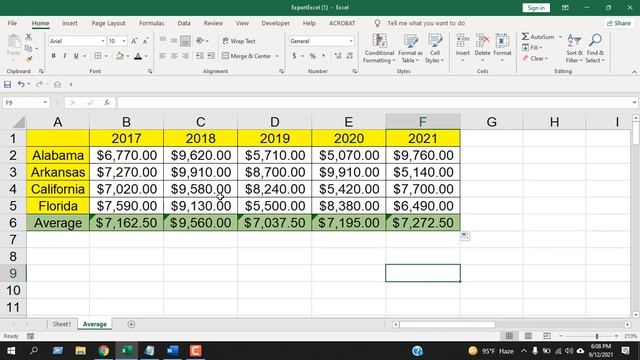Apply the red Font Color
Screen dimensions: 640x360
coord(138,56)
